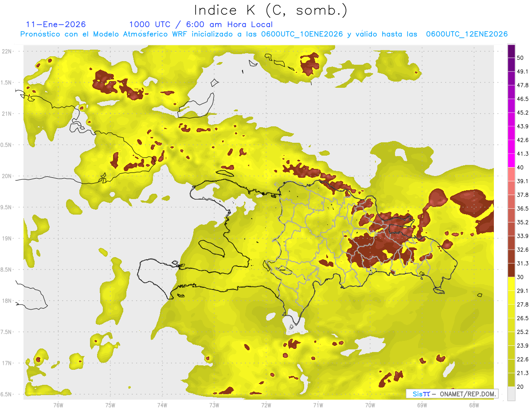Click the color scale value '23.9'
Screen dimensions: 532x411
click(523, 346)
